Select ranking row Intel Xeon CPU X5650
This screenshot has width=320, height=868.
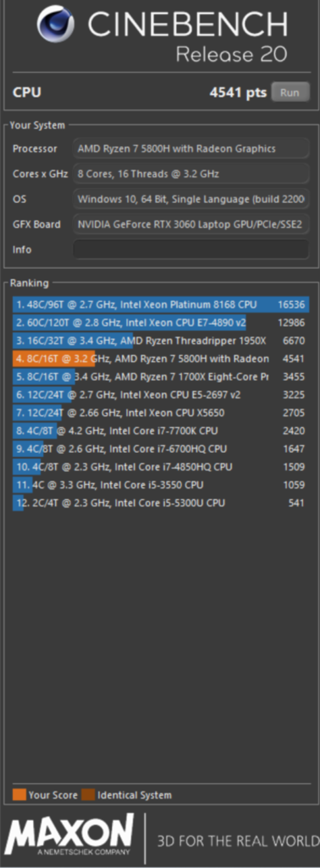(161, 413)
